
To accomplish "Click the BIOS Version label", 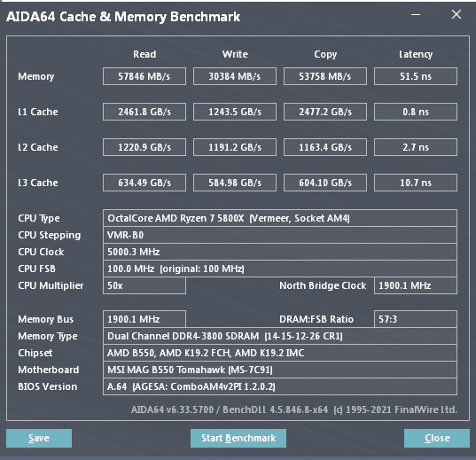I will [47, 386].
